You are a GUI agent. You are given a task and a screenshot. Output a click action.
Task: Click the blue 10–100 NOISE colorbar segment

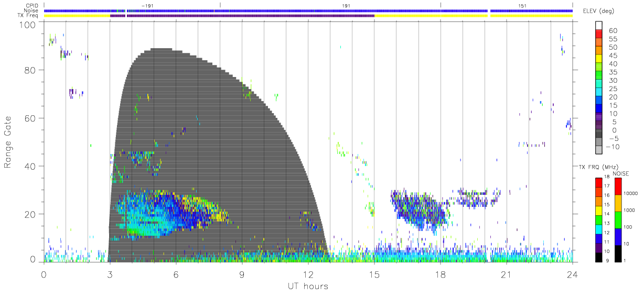point(618,236)
